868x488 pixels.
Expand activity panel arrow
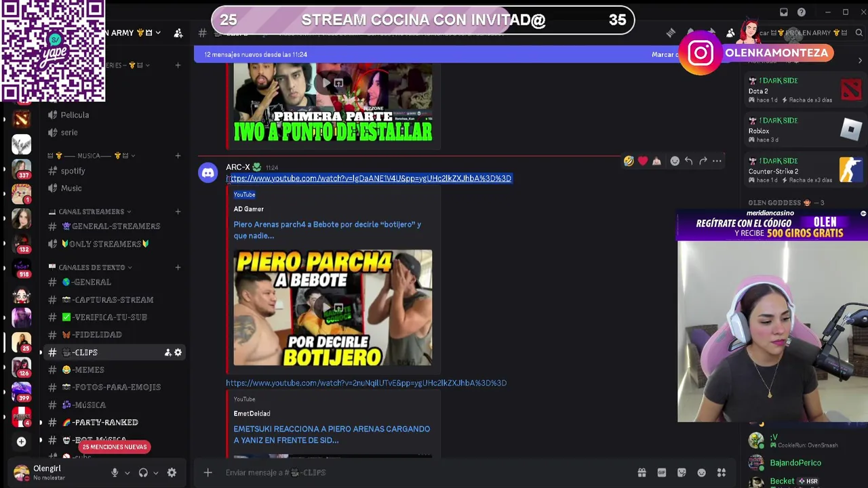[860, 60]
